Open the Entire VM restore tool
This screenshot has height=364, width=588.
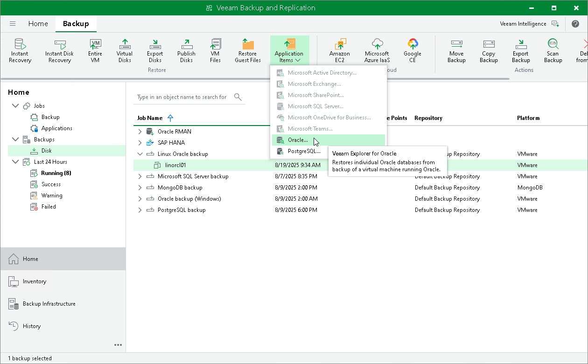pos(95,50)
